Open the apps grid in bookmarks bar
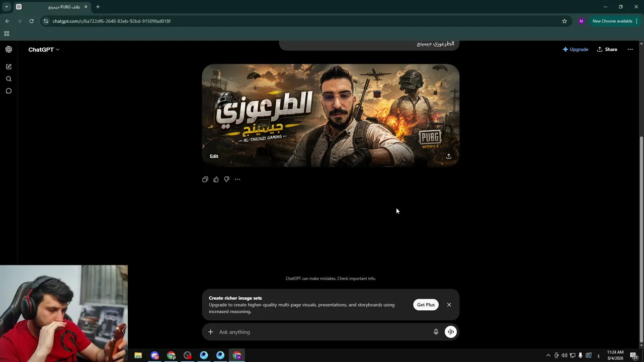Image resolution: width=644 pixels, height=362 pixels. 7,34
